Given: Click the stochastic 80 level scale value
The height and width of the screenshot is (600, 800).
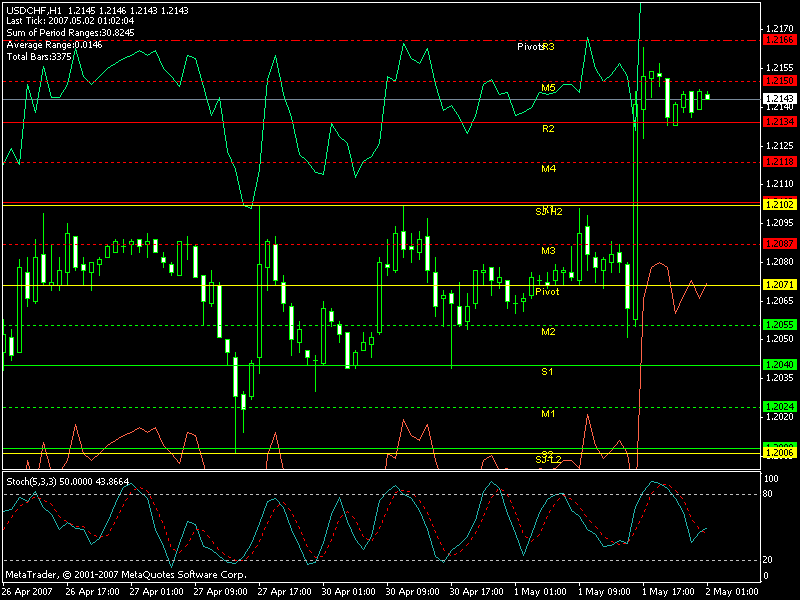Looking at the screenshot, I should click(770, 494).
